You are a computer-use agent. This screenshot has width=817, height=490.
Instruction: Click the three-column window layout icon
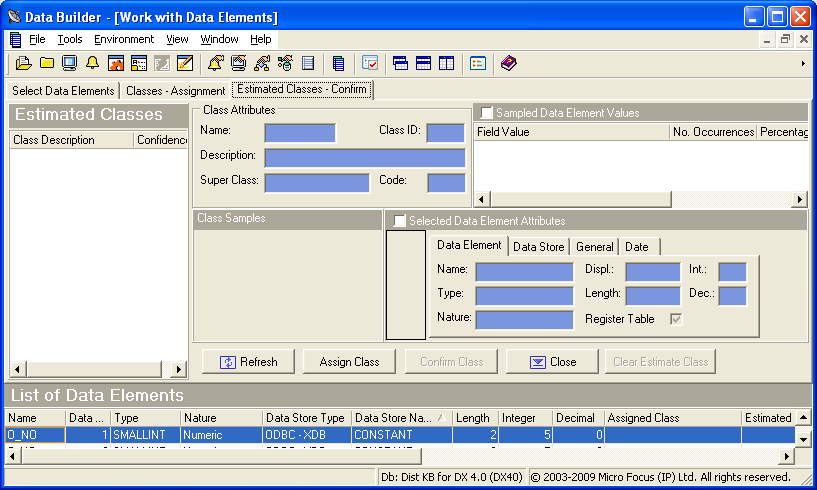tap(446, 63)
